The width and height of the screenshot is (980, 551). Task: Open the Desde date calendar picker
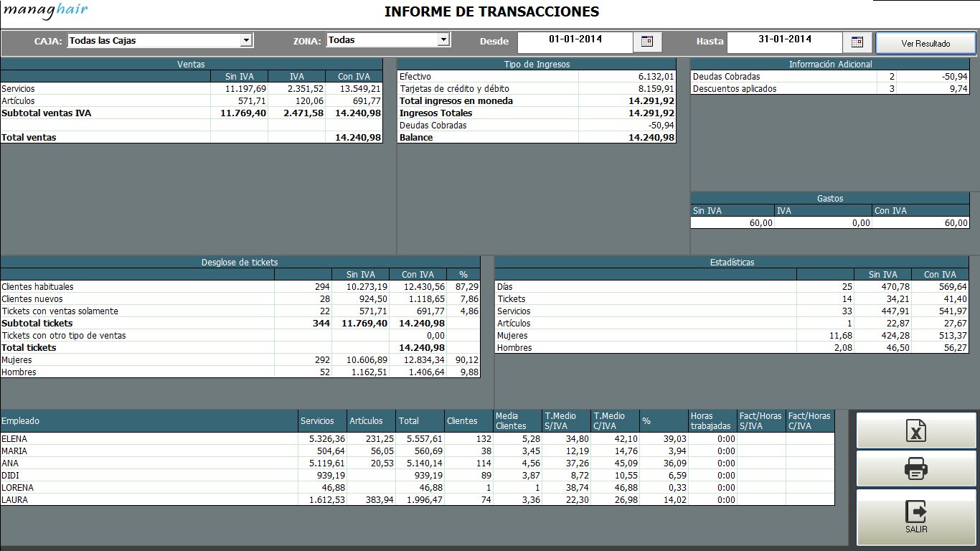[647, 42]
